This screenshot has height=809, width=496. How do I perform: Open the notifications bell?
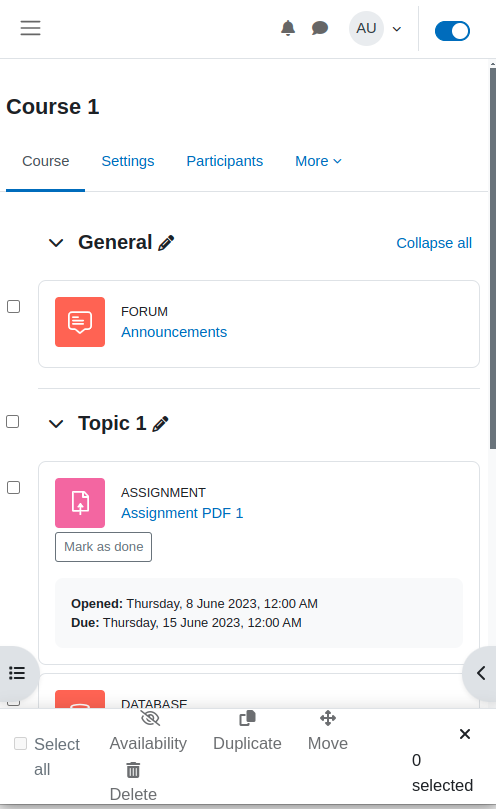click(288, 28)
